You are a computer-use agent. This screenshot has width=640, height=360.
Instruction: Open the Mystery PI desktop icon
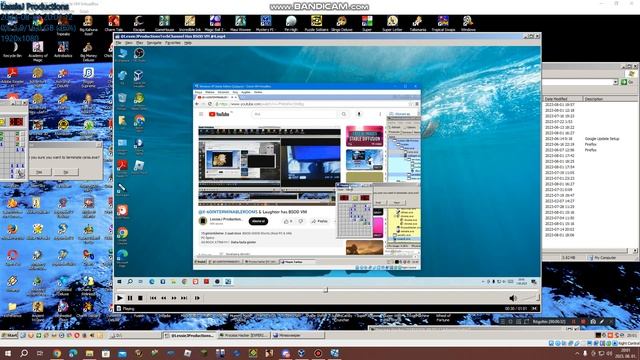(266, 24)
